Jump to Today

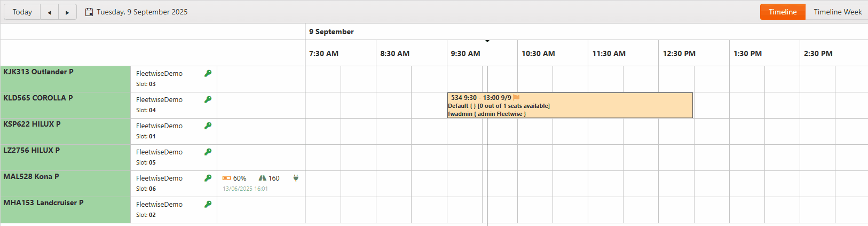(22, 12)
